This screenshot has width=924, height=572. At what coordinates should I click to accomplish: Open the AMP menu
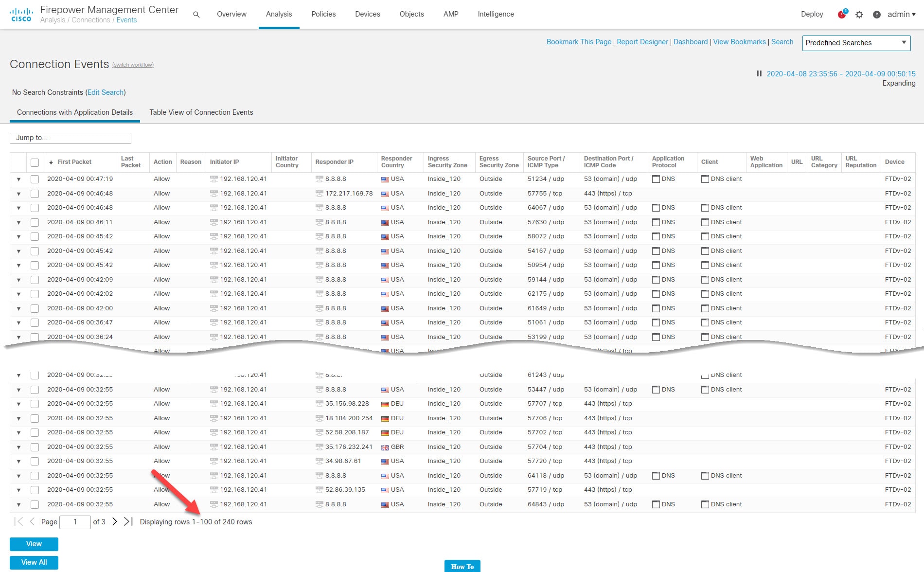point(451,14)
